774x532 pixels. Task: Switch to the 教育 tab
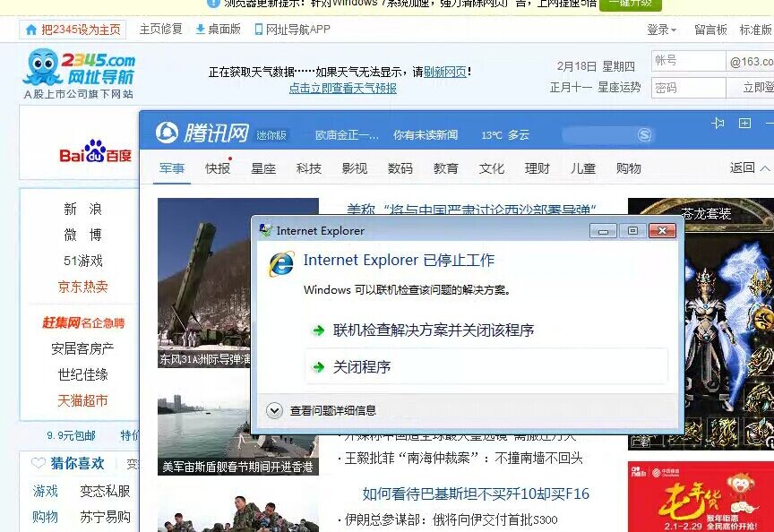point(446,168)
